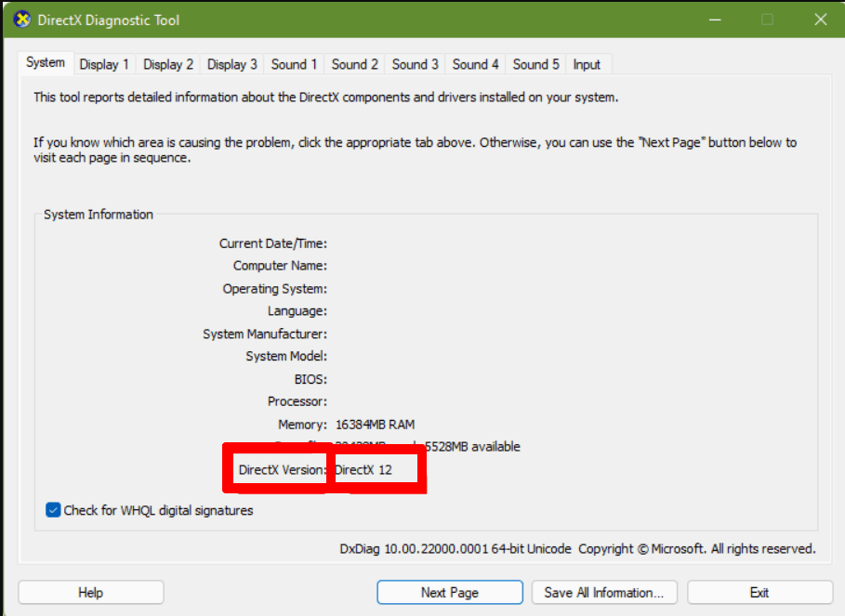Viewport: 845px width, 616px height.
Task: Click the 16384MB RAM memory value
Action: pos(375,425)
